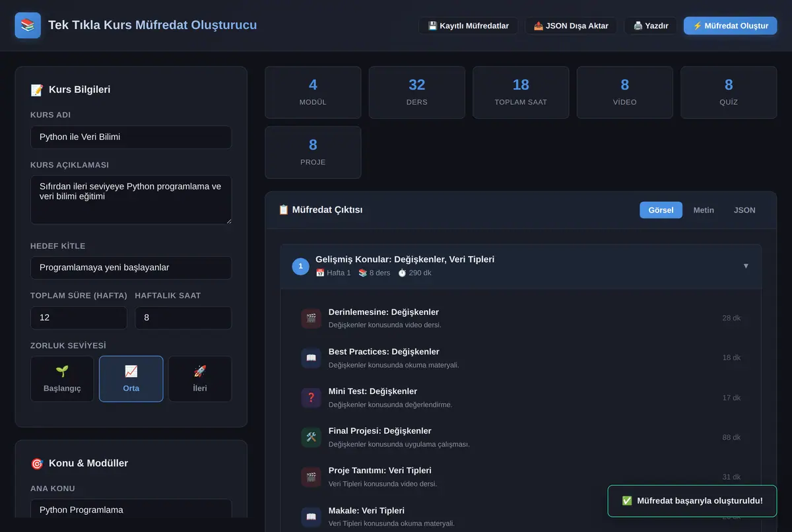The image size is (792, 532).
Task: Click the tools icon for Final Projesi: Değişkenler
Action: (311, 437)
